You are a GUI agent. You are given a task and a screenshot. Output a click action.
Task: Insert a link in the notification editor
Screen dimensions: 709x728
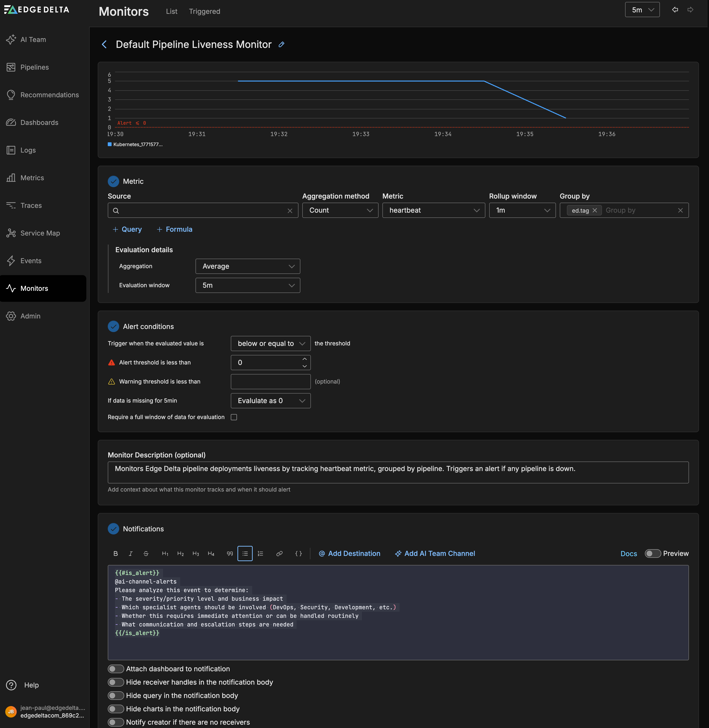click(x=279, y=553)
